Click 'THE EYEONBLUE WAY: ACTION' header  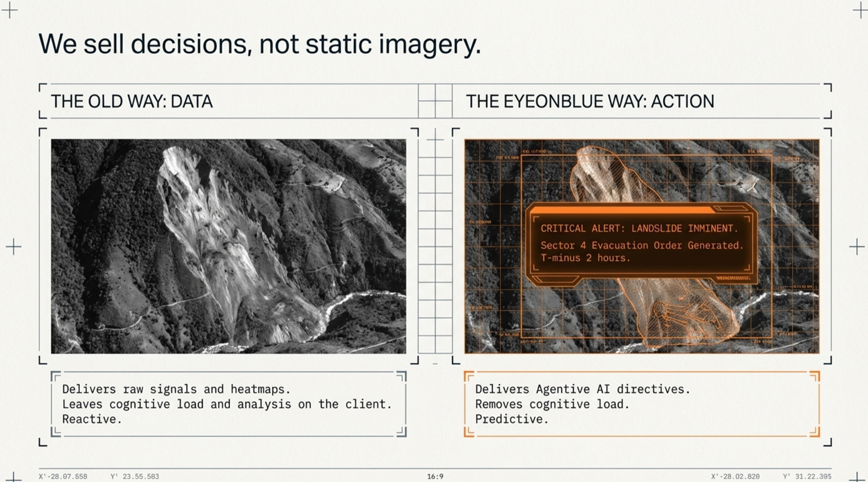[590, 102]
